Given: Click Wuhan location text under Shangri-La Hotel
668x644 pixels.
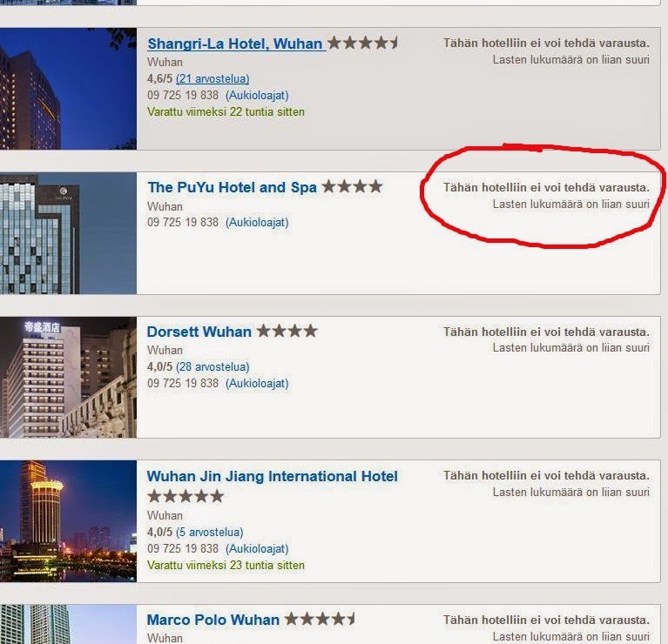Looking at the screenshot, I should (165, 62).
